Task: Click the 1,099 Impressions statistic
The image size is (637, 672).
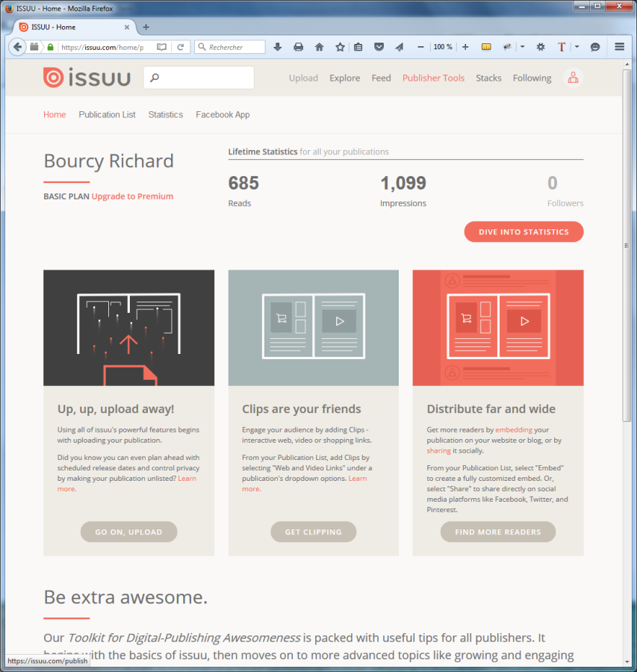Action: pos(403,190)
